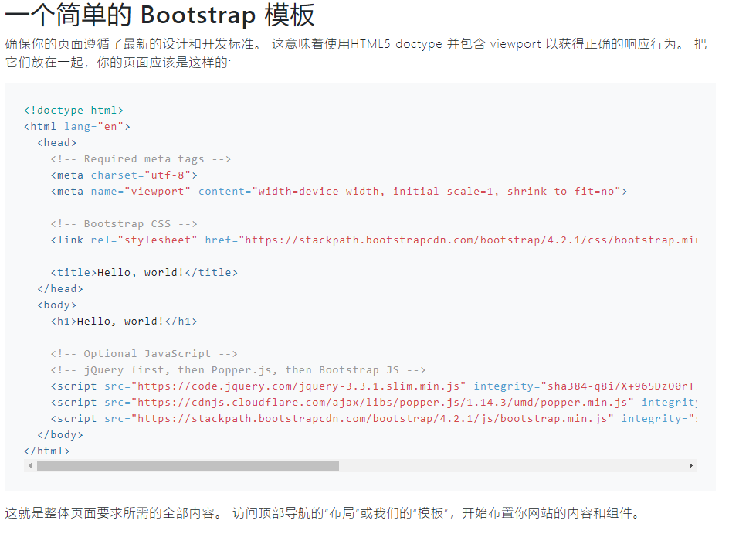Click the right arrow of the code scrollbar
756x541 pixels.
pyautogui.click(x=691, y=466)
